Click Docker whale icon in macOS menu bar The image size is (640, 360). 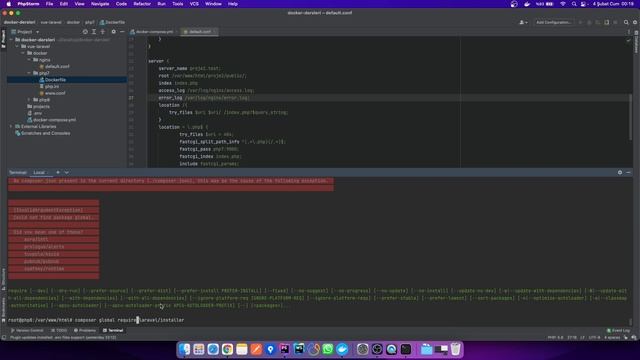tap(527, 4)
